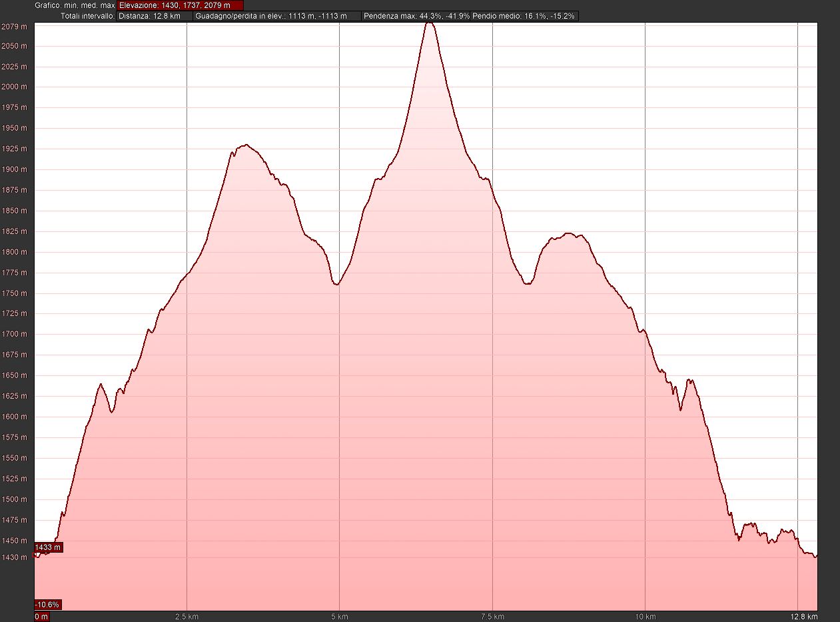Click the highest peak of the profile

[x=430, y=23]
